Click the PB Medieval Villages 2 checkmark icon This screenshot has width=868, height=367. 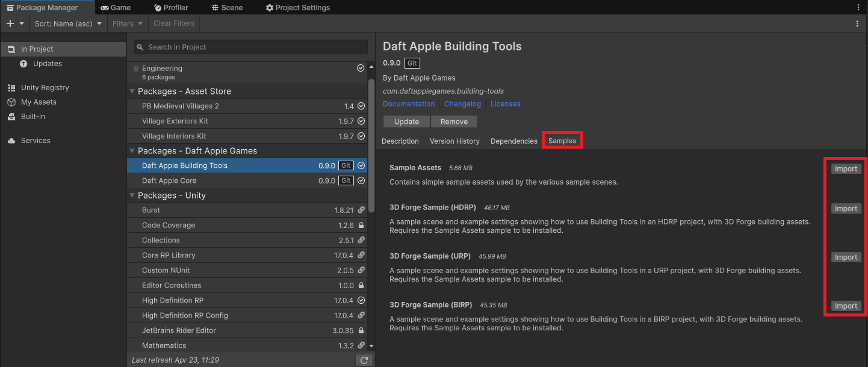pos(361,106)
